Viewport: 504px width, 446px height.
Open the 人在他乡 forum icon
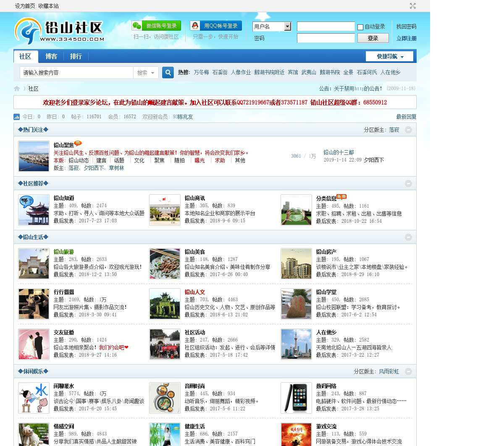296,344
